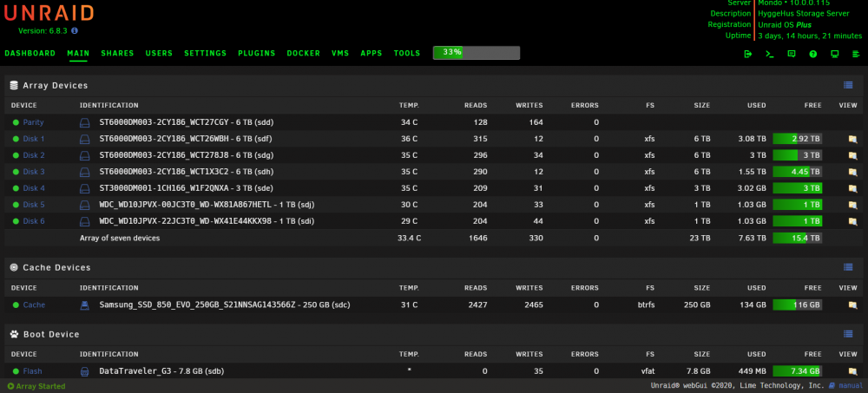Click the Array Started status icon

(10, 386)
